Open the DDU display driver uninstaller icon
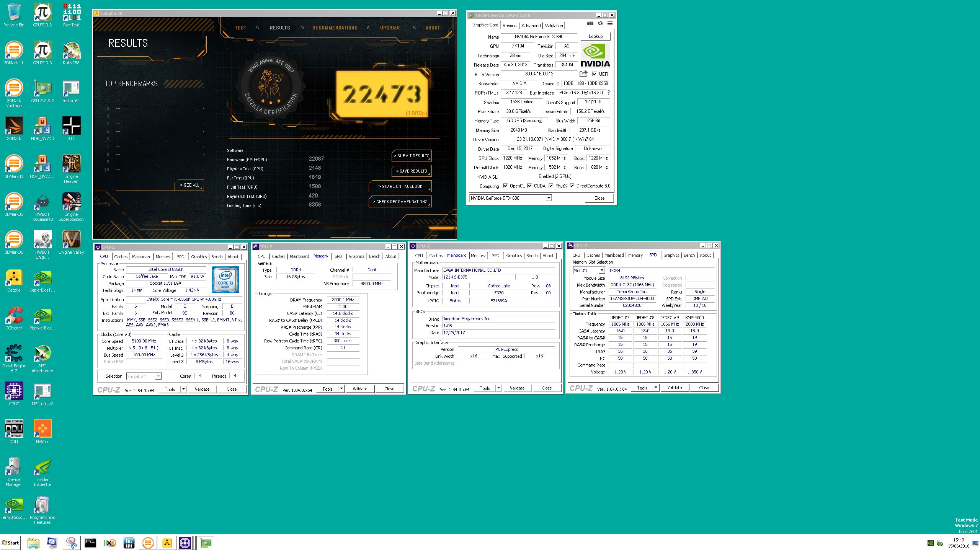This screenshot has height=551, width=980. pos(14,432)
